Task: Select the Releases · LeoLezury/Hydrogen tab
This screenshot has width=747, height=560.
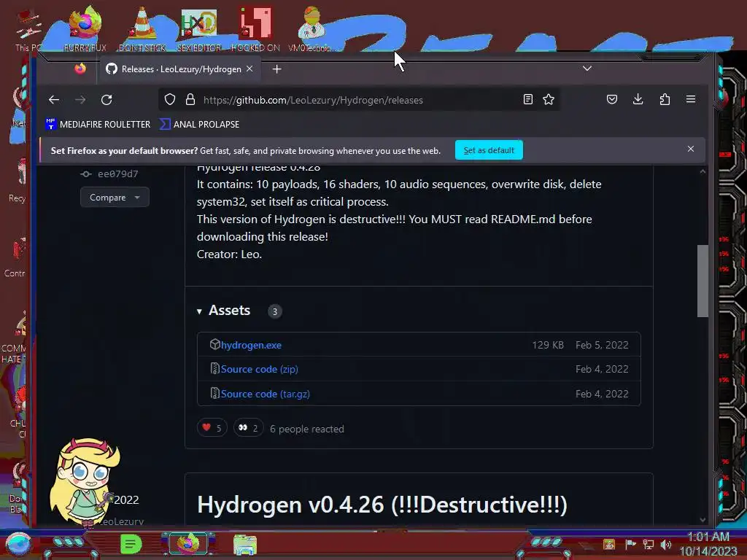Action: (x=180, y=69)
